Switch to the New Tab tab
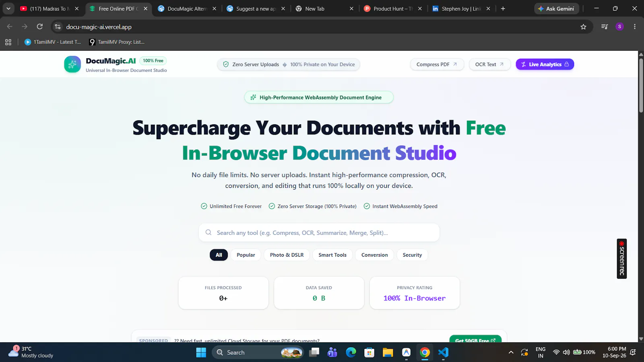The height and width of the screenshot is (362, 644). coord(324,8)
